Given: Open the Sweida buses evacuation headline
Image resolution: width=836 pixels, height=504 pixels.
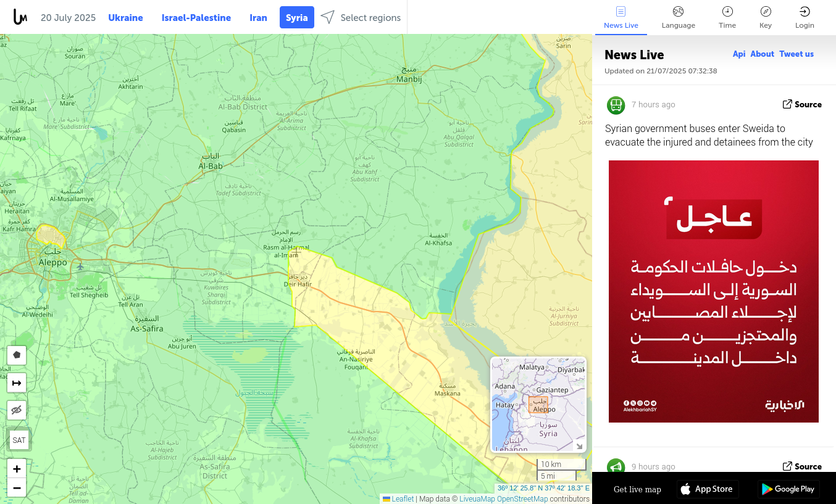Looking at the screenshot, I should click(x=709, y=135).
